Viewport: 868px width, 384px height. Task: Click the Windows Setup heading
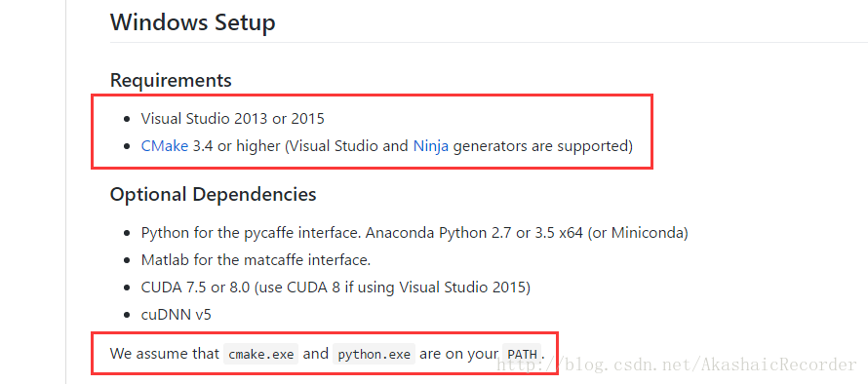coord(193,22)
